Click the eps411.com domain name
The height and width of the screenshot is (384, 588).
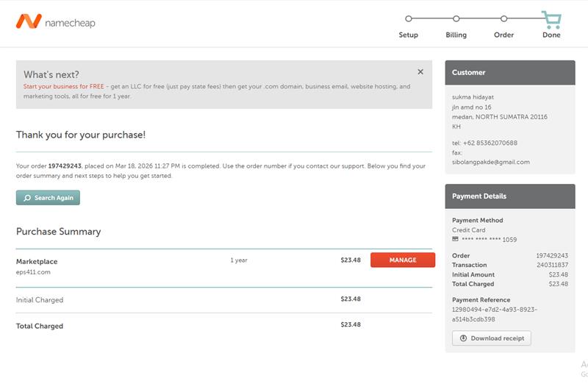click(33, 272)
